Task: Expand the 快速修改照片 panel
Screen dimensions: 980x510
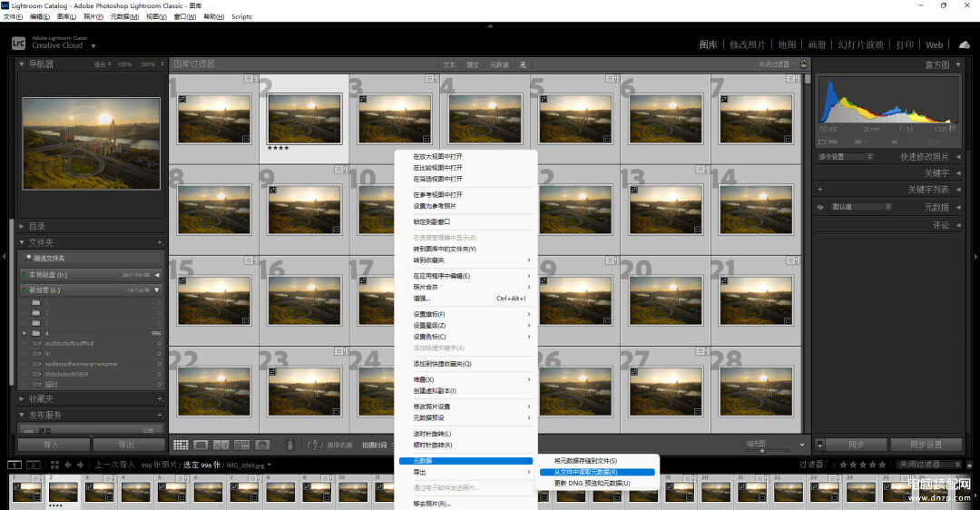Action: tap(958, 157)
